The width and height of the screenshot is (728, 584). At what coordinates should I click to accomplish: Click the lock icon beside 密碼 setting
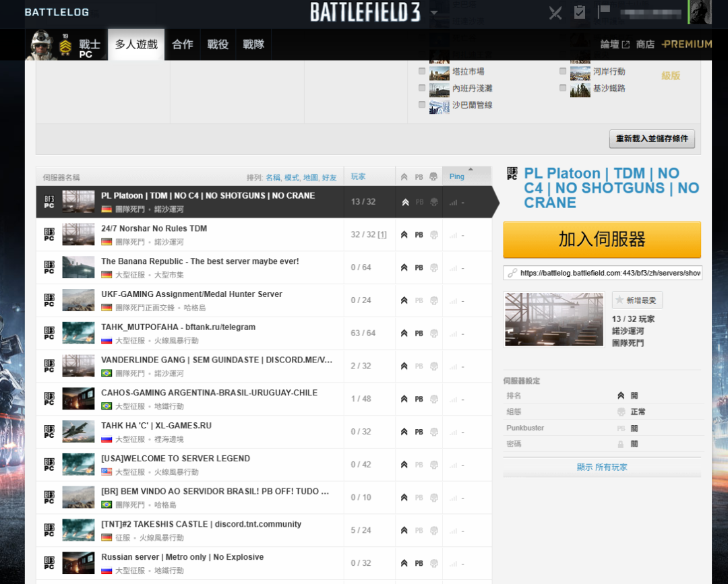click(x=621, y=445)
